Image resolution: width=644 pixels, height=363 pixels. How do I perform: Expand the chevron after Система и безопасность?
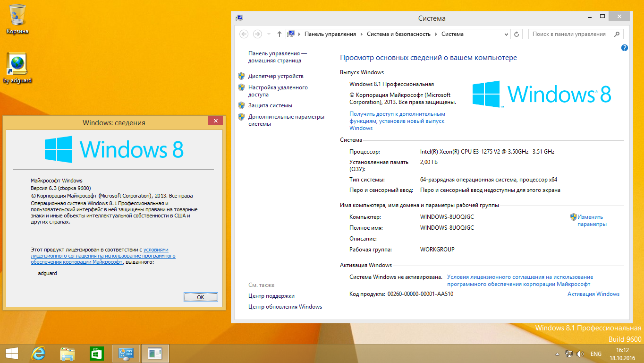coord(436,34)
